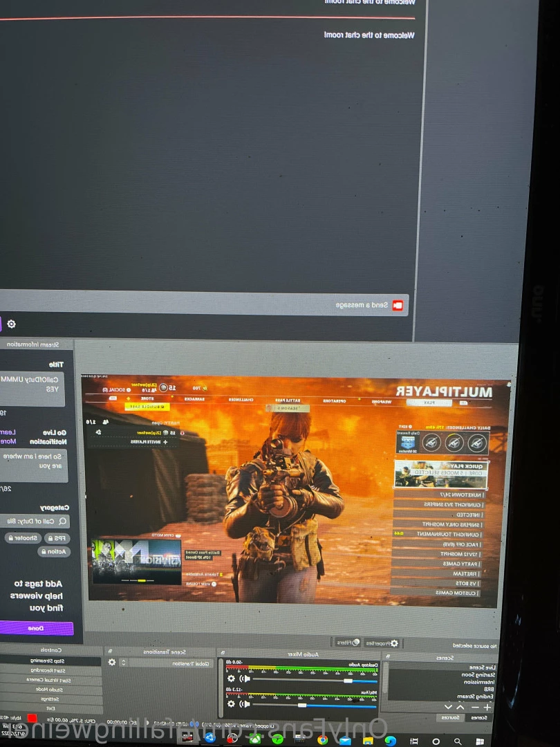The width and height of the screenshot is (560, 747).
Task: Click the search icon in the Category field
Action: [x=62, y=522]
